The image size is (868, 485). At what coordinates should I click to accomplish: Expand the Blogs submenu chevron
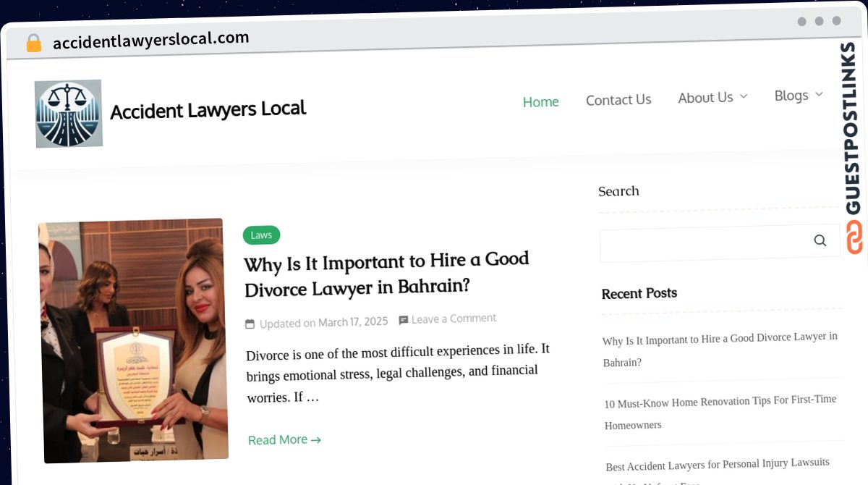tap(819, 94)
